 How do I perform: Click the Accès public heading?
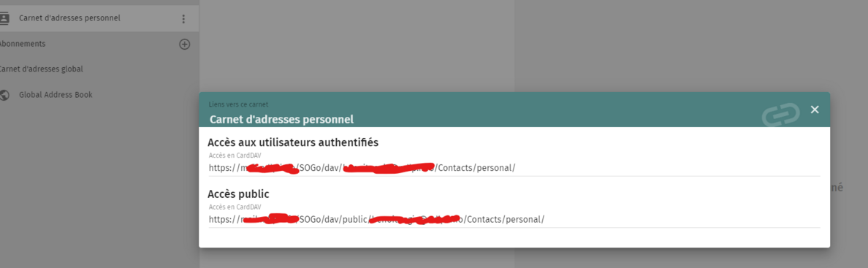[x=238, y=194]
